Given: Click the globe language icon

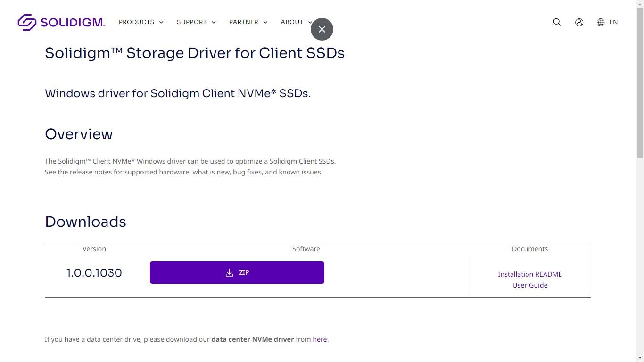Looking at the screenshot, I should [600, 22].
